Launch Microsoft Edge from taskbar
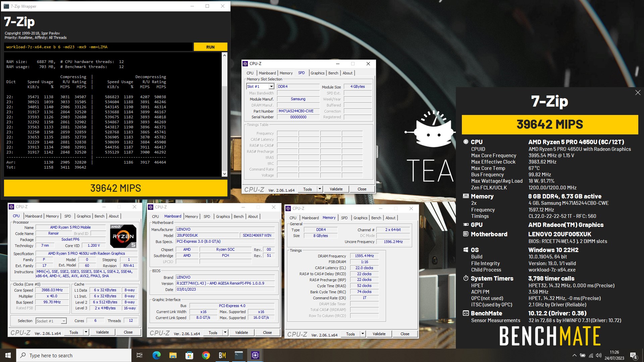Image resolution: width=644 pixels, height=362 pixels. 156,355
